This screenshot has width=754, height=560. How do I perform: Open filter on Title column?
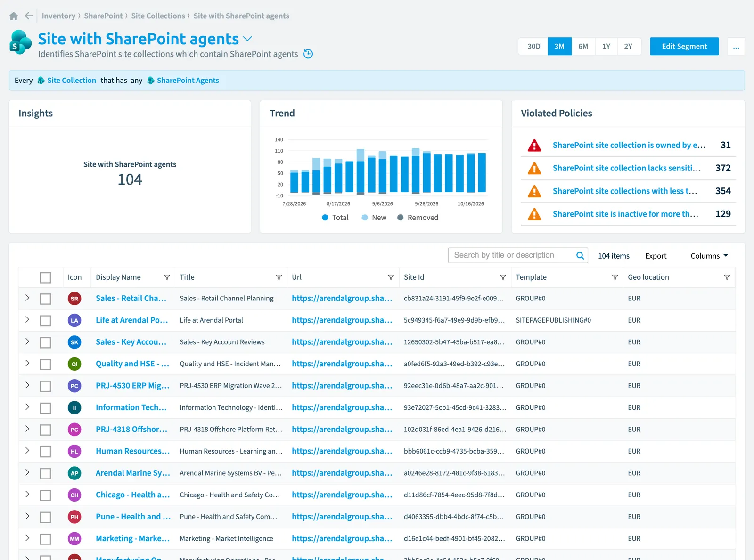[x=279, y=277]
